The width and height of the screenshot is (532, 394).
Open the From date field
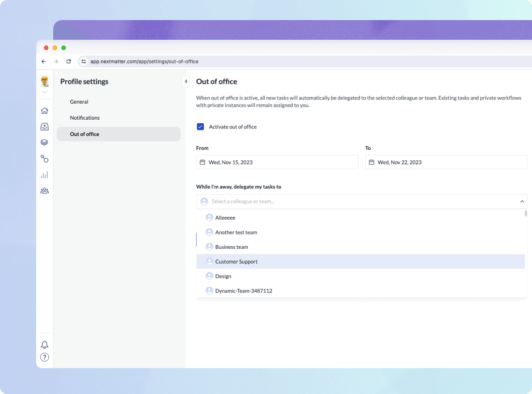277,162
